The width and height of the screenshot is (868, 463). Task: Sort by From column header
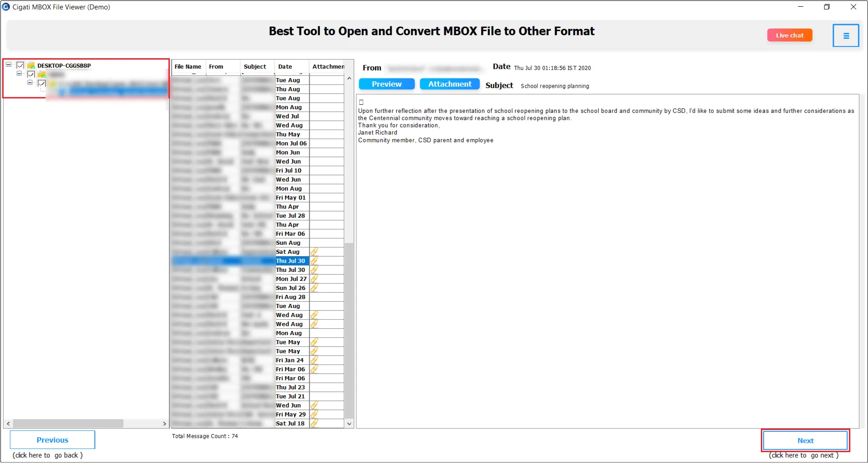point(223,67)
